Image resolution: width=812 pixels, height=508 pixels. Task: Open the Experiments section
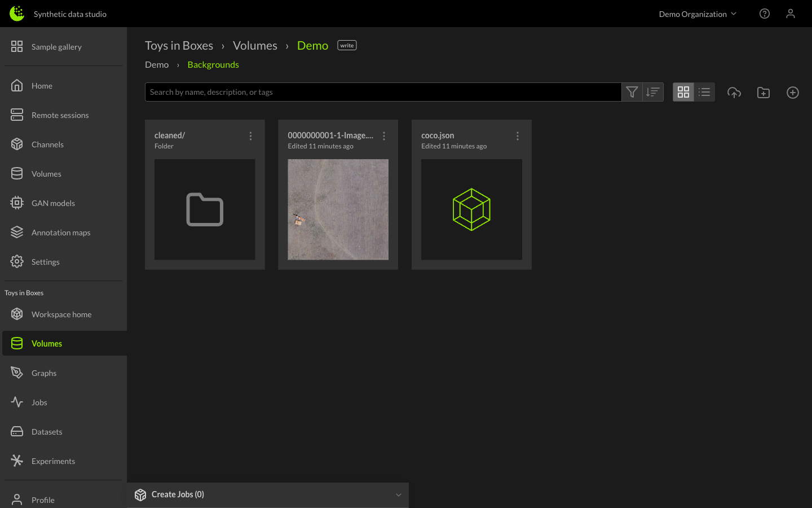tap(53, 461)
